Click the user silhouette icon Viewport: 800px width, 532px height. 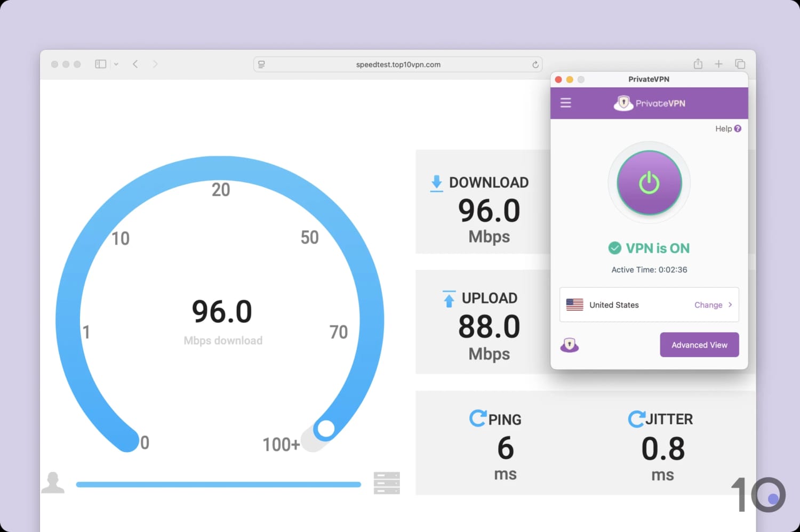pyautogui.click(x=53, y=482)
